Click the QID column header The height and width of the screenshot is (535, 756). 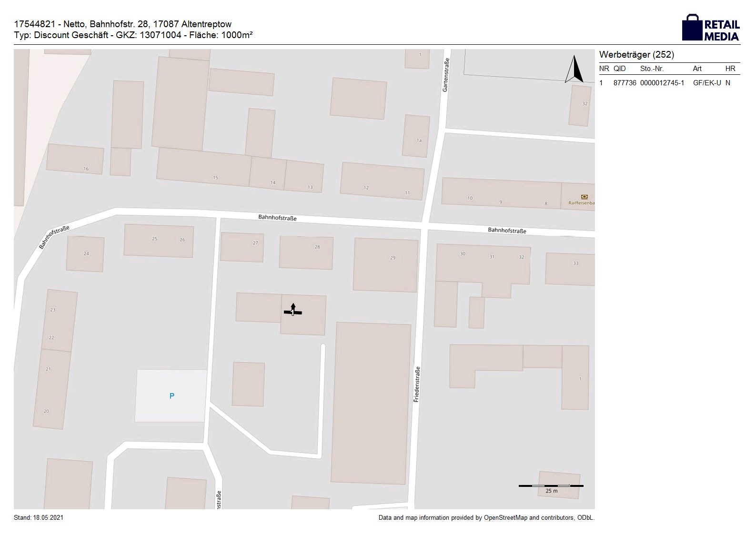point(619,69)
